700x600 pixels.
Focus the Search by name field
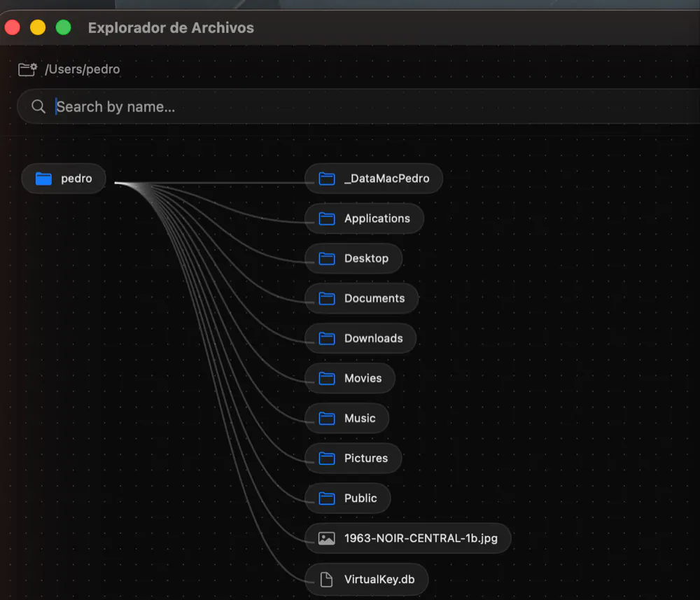point(358,106)
